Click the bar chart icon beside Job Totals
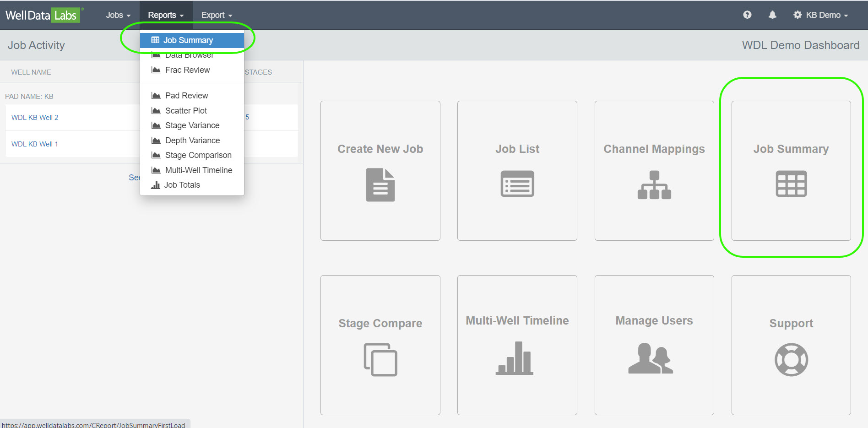The image size is (868, 428). 156,185
